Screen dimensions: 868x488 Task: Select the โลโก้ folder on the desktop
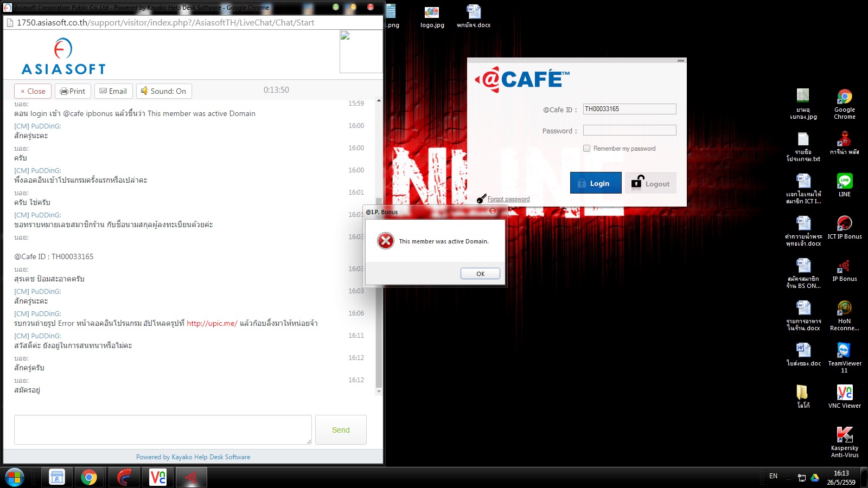click(803, 396)
